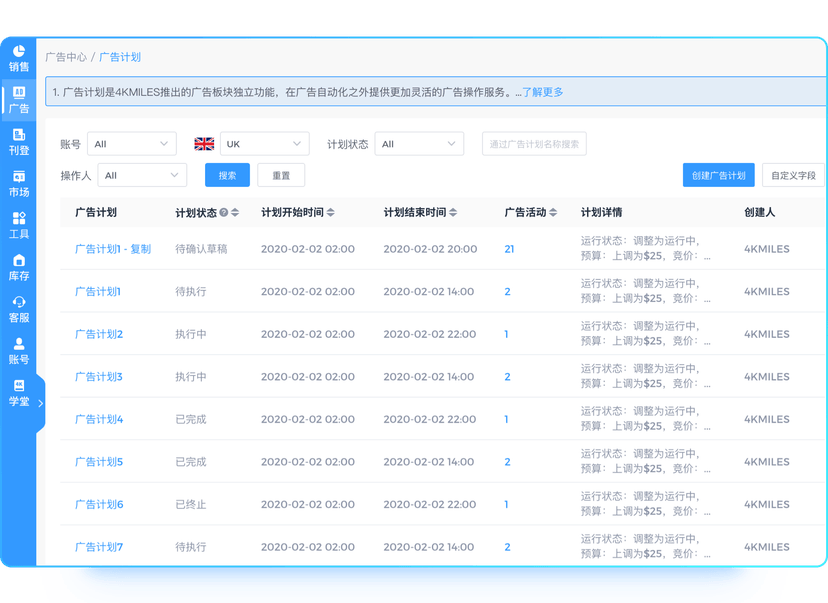Viewport: 828px width, 603px height.
Task: Open the 刊登 listing sidebar icon
Action: tap(18, 142)
